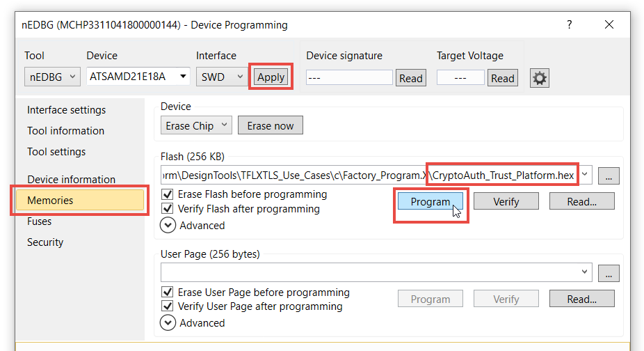This screenshot has height=351, width=644.
Task: Uncheck Erase Flash before programming
Action: pyautogui.click(x=168, y=194)
